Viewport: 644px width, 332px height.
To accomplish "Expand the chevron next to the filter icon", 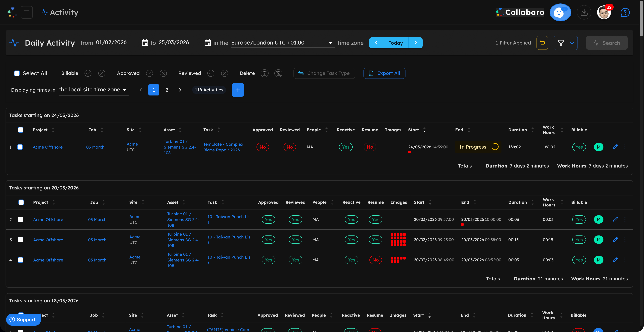I will click(x=572, y=43).
